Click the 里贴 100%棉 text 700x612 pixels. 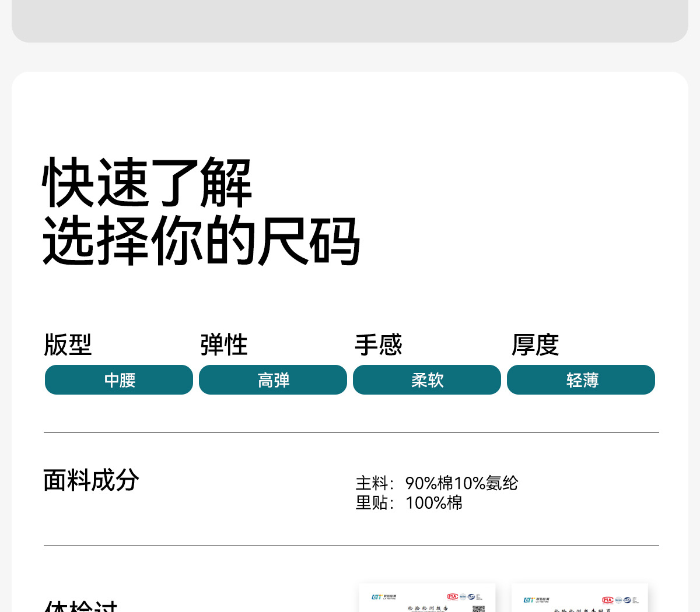pyautogui.click(x=409, y=502)
